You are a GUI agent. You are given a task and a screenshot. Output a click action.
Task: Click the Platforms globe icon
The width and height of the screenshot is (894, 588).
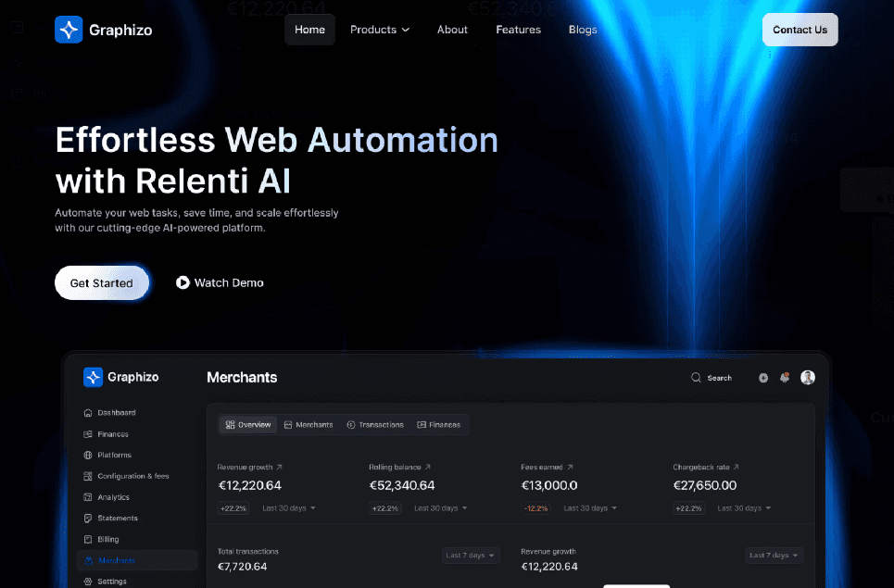pos(88,456)
